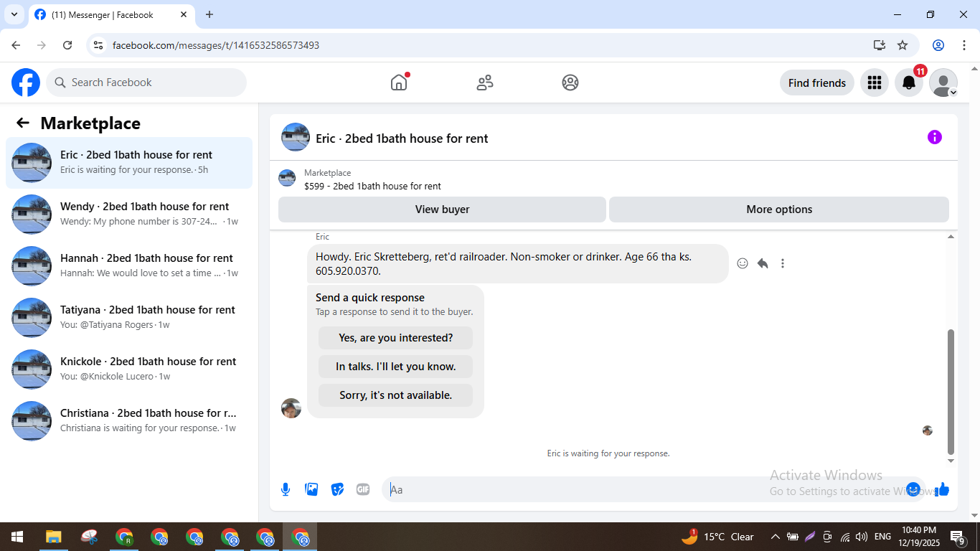980x551 pixels.
Task: Click the address bar URL
Action: (x=216, y=45)
